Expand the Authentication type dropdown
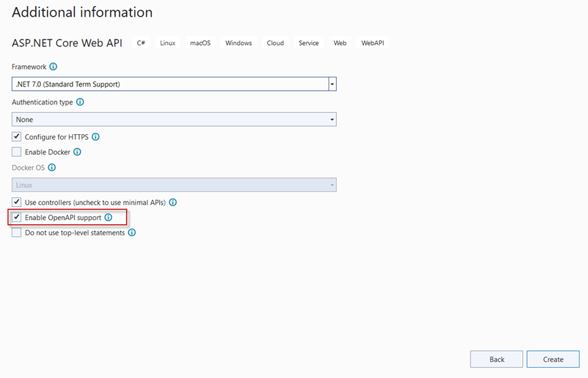Viewport: 588px width, 378px height. click(174, 119)
